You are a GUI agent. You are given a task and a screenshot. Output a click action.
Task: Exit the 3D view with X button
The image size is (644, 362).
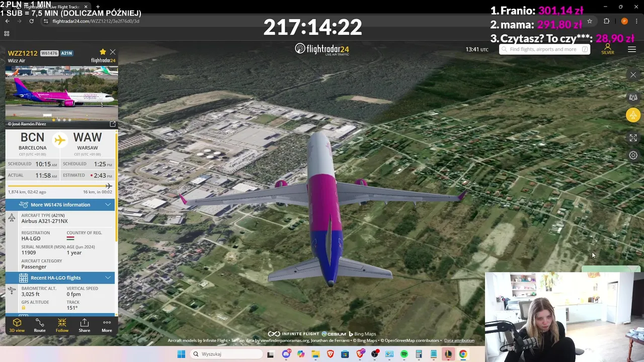click(633, 75)
